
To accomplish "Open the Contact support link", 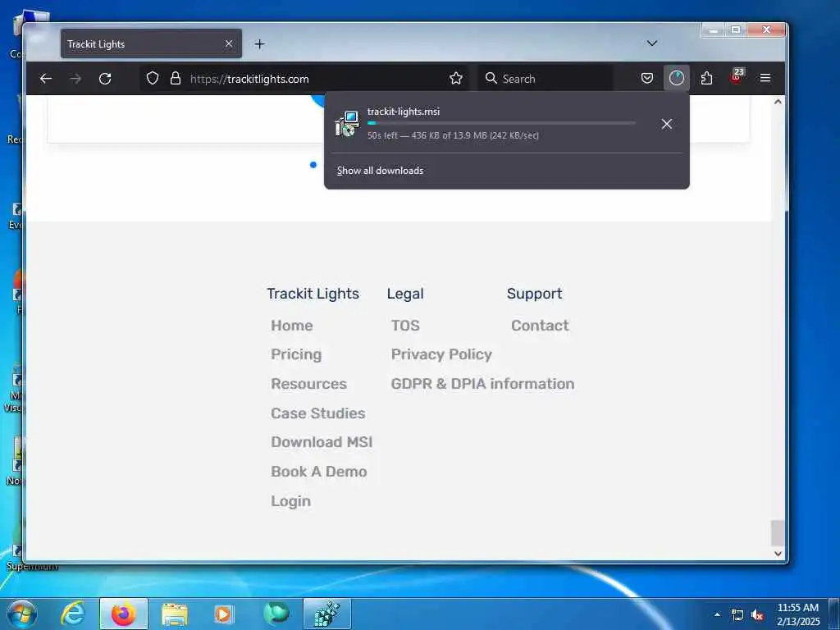I will [x=540, y=326].
